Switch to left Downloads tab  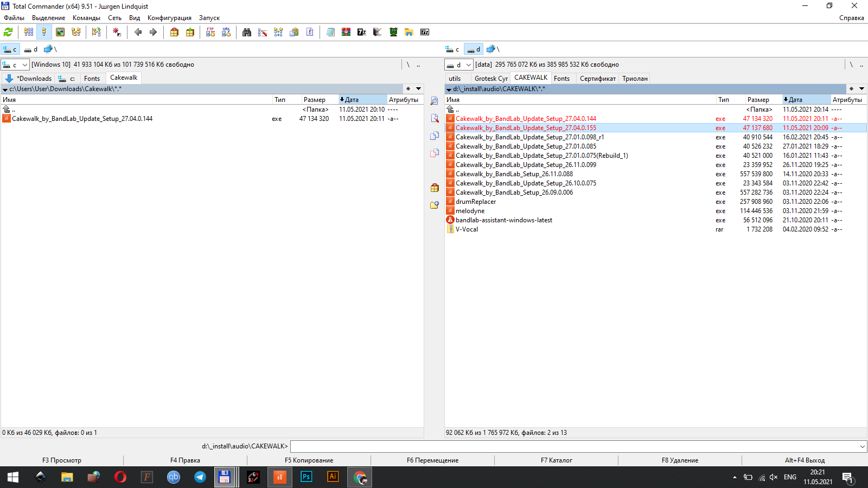click(28, 79)
